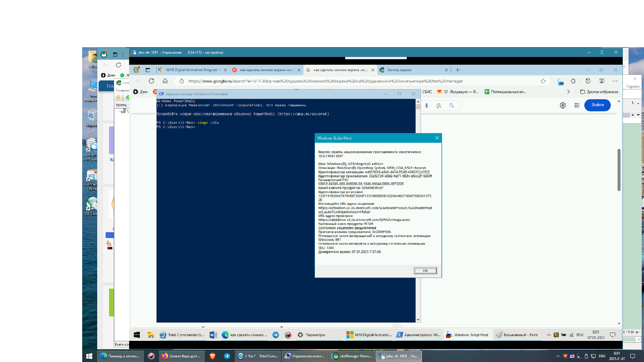Screen dimensions: 644x362
Task: Close the Windows Script Host dialog
Action: [437, 138]
